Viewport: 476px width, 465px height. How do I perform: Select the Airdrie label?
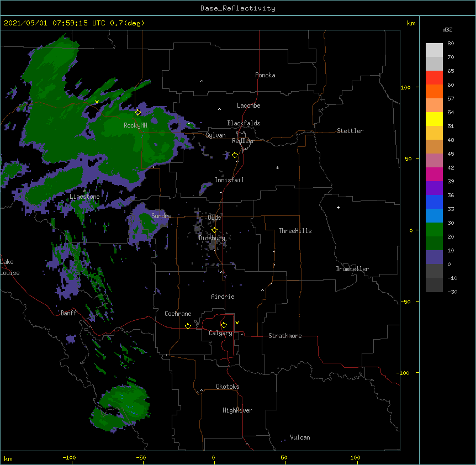pos(223,297)
